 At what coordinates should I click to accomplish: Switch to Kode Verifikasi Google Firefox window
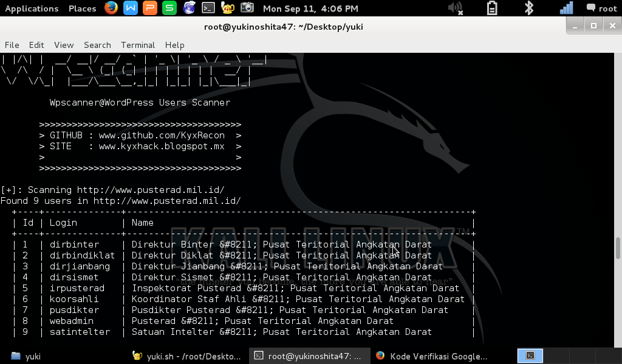(432, 356)
